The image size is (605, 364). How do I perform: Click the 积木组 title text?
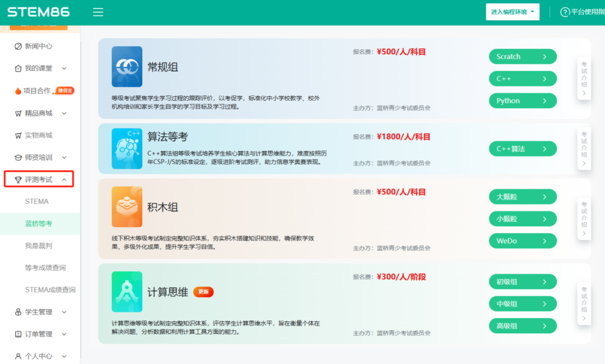tap(163, 207)
